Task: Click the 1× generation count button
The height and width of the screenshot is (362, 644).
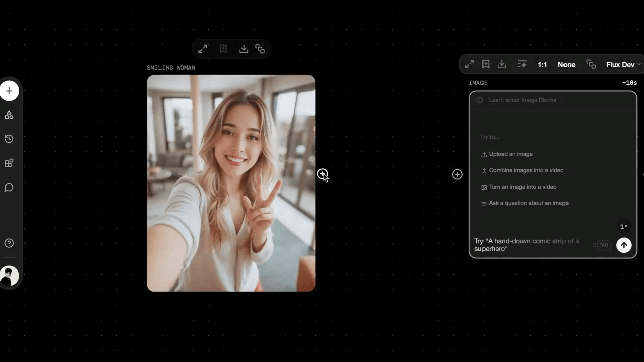Action: coord(624,227)
